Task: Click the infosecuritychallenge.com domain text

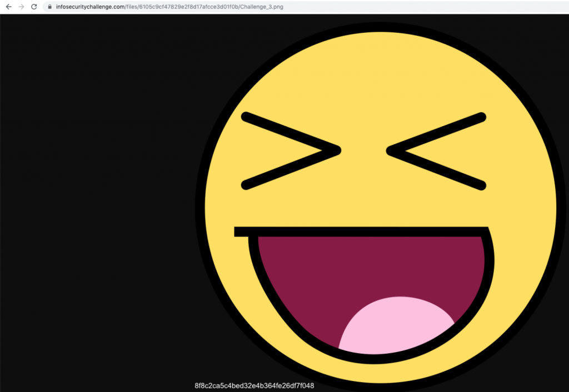Action: (x=88, y=7)
